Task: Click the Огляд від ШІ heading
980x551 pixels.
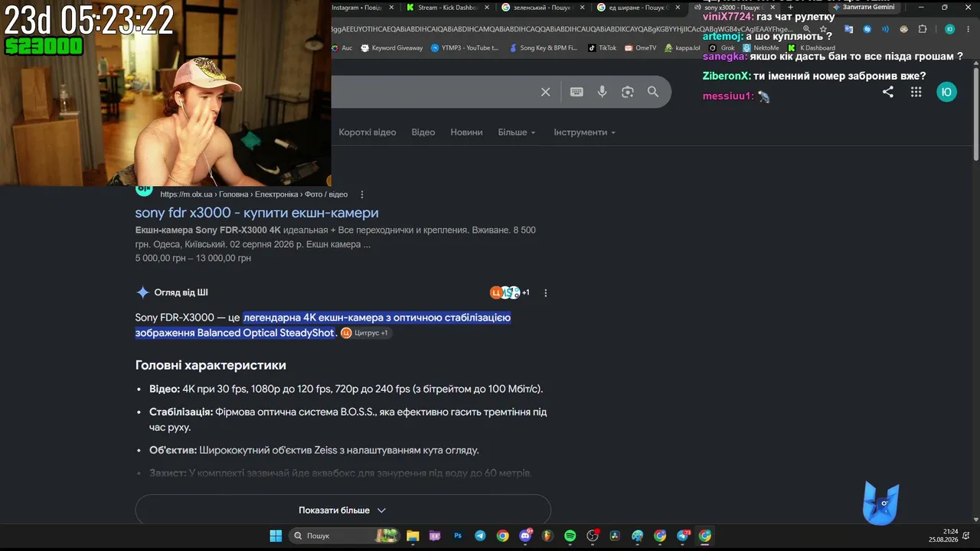Action: [181, 292]
